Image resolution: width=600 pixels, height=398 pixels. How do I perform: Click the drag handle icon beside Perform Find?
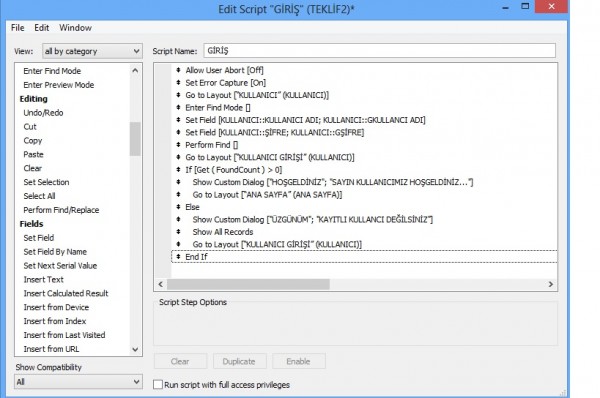178,145
